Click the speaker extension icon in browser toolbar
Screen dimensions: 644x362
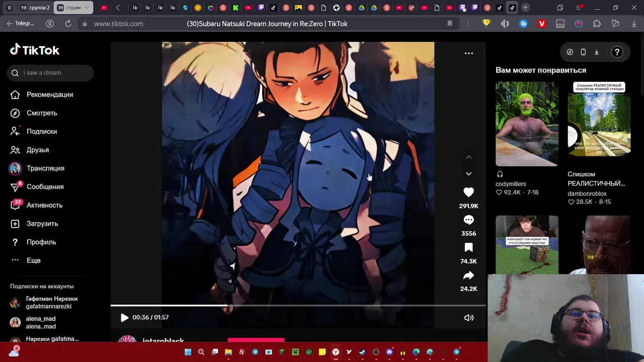[x=505, y=24]
